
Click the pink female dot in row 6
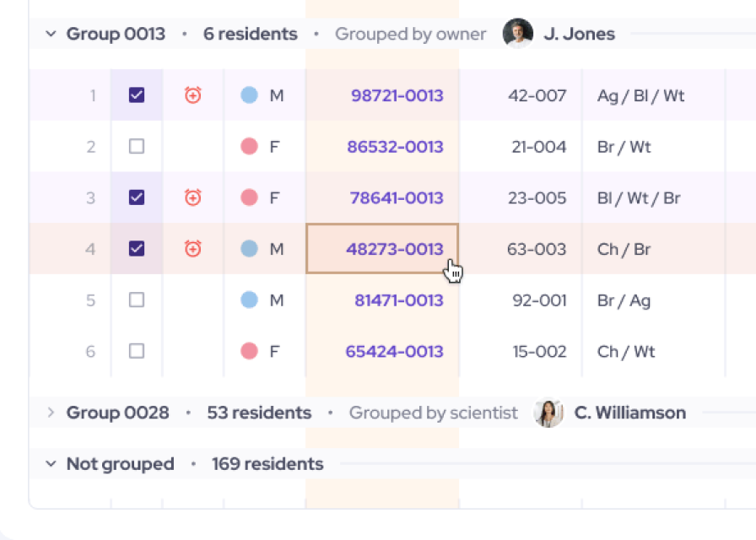click(x=249, y=351)
